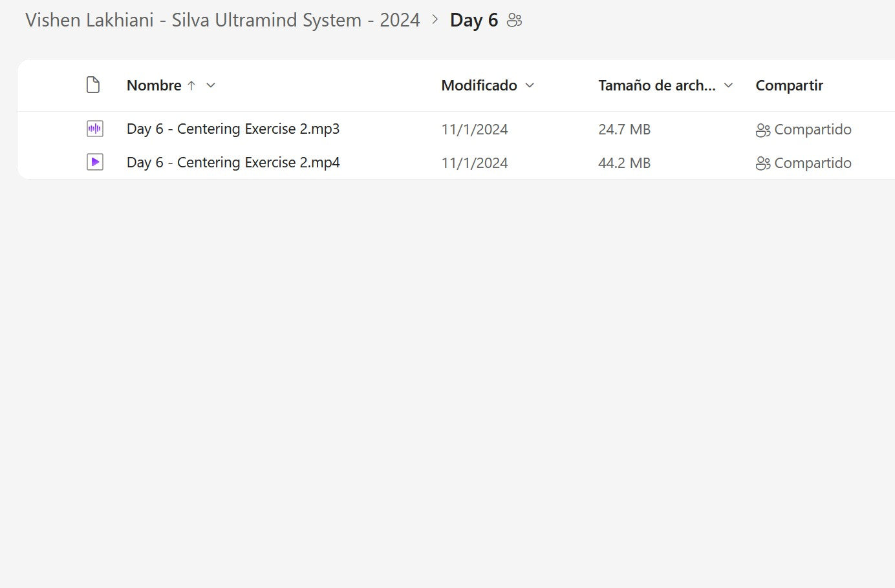Open Day 6 - Centering Exercise 2.mp3
The height and width of the screenshot is (588, 895).
[233, 129]
